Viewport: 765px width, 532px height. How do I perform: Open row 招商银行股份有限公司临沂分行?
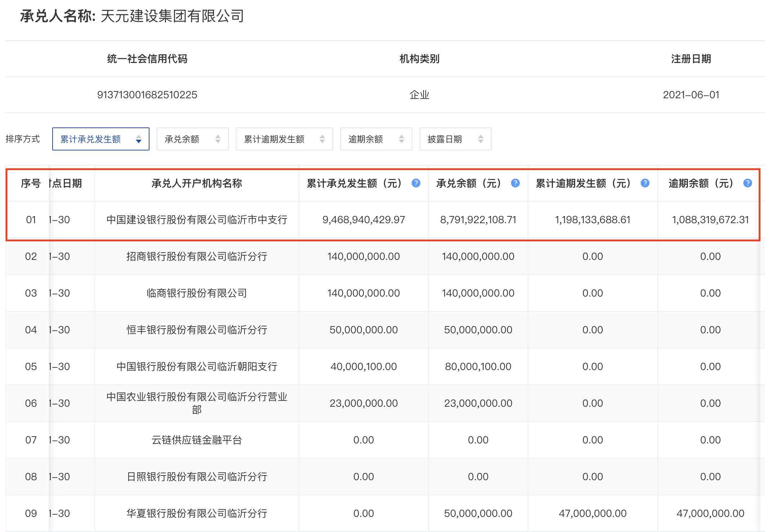pos(197,256)
